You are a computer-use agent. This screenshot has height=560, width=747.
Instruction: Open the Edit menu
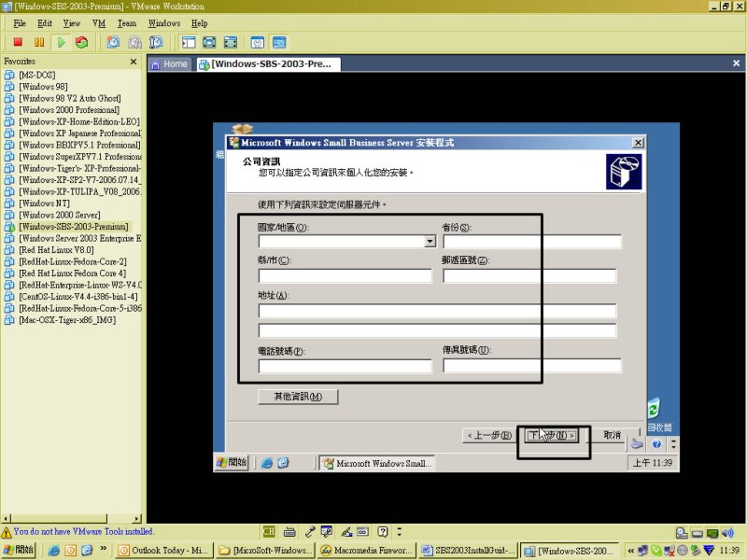point(45,23)
